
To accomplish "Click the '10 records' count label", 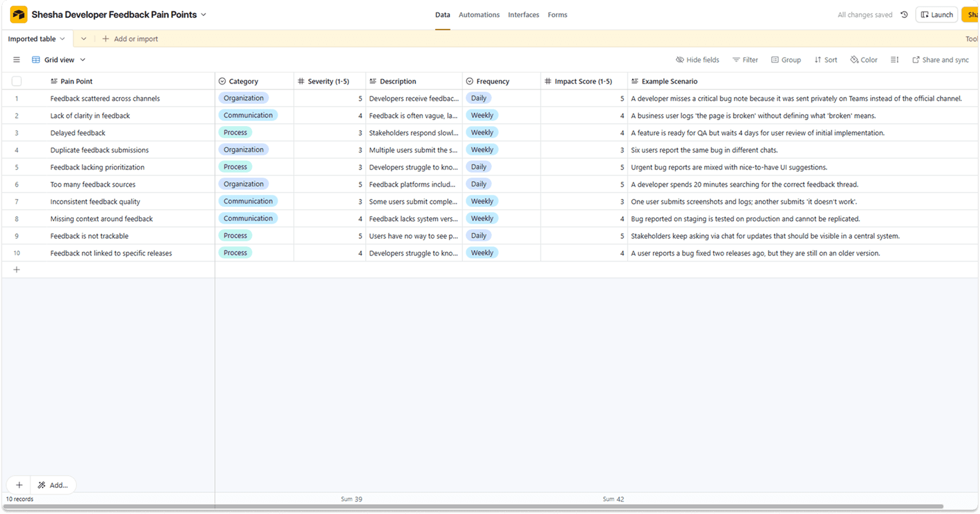I will [20, 499].
